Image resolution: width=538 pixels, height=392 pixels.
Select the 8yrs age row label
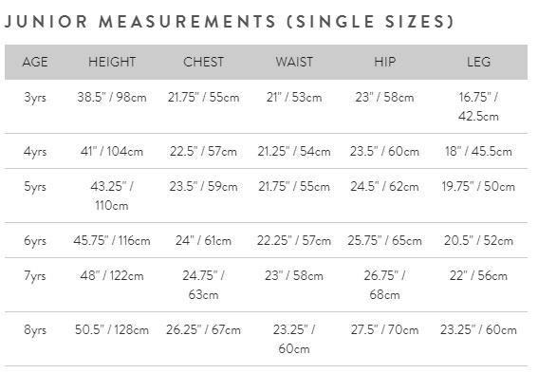click(35, 330)
